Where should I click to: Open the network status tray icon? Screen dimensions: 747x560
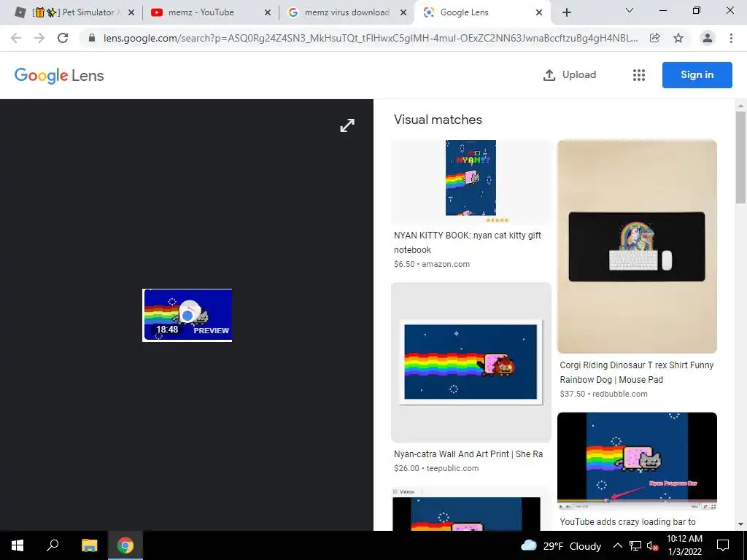635,545
